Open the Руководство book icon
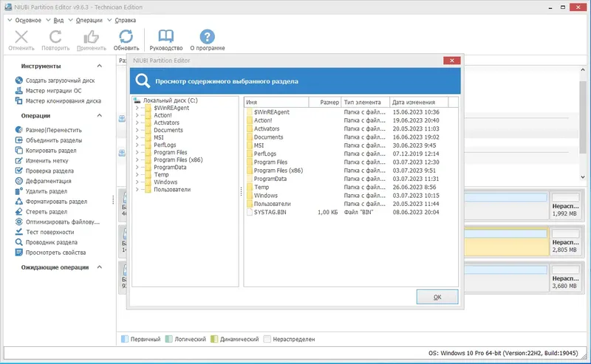591x364 pixels. point(165,37)
